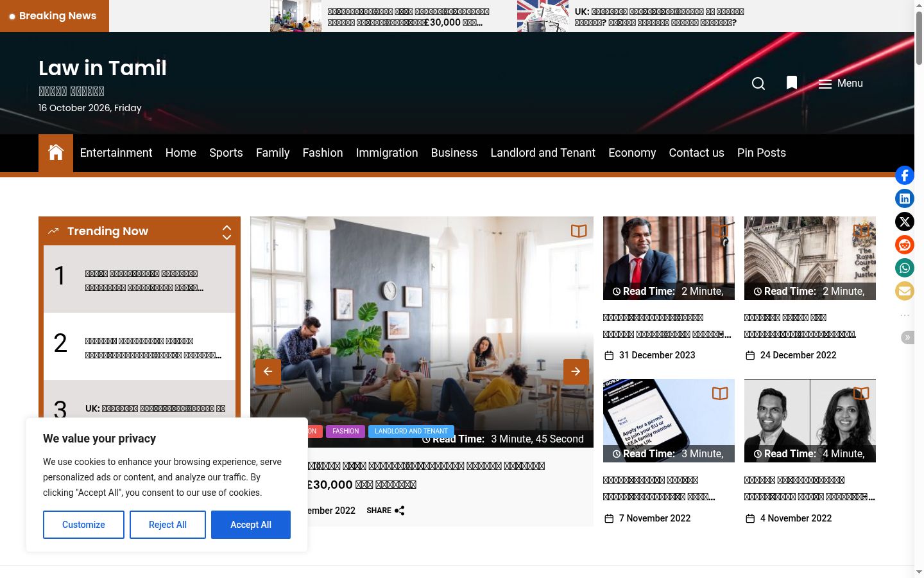
Task: Click Customize cookie settings button
Action: (x=83, y=525)
